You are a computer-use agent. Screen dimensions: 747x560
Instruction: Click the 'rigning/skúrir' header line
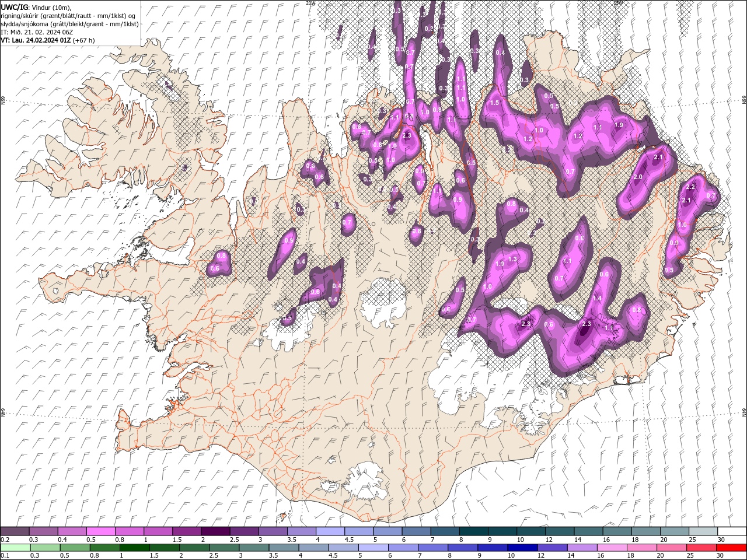click(x=68, y=16)
